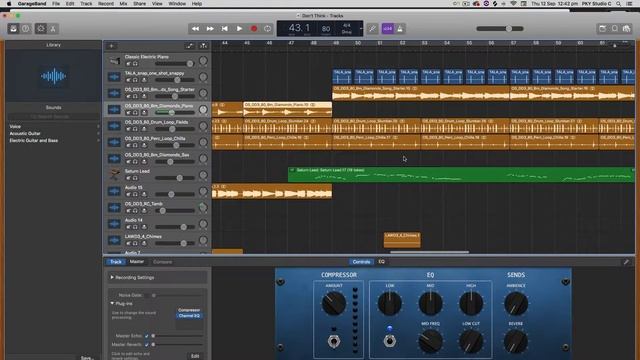Switch to the Master tab

pyautogui.click(x=137, y=262)
